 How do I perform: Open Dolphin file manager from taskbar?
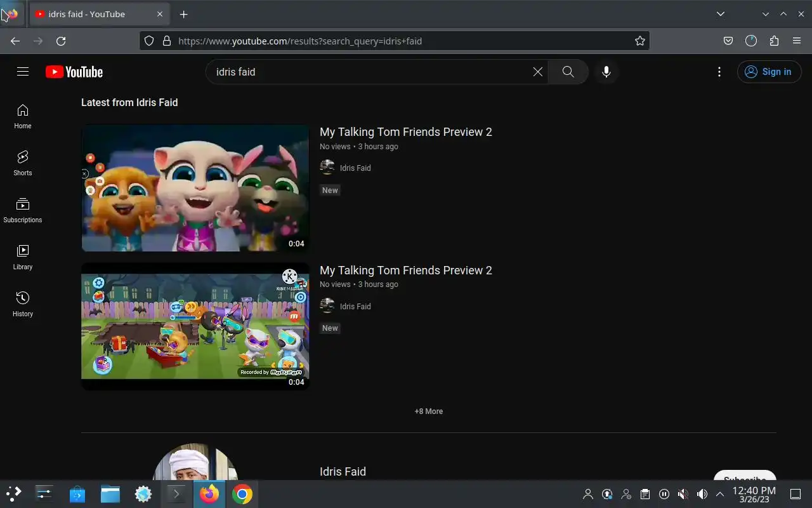pos(110,494)
